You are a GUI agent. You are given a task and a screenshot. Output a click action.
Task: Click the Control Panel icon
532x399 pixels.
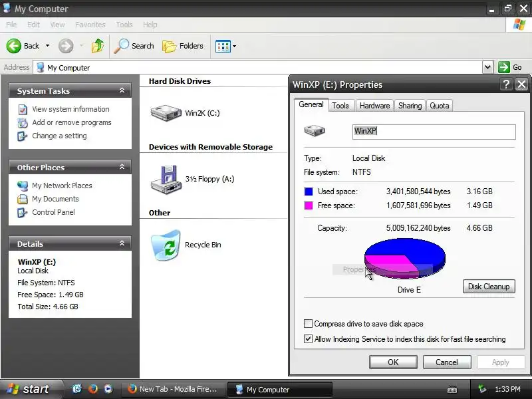pos(23,212)
